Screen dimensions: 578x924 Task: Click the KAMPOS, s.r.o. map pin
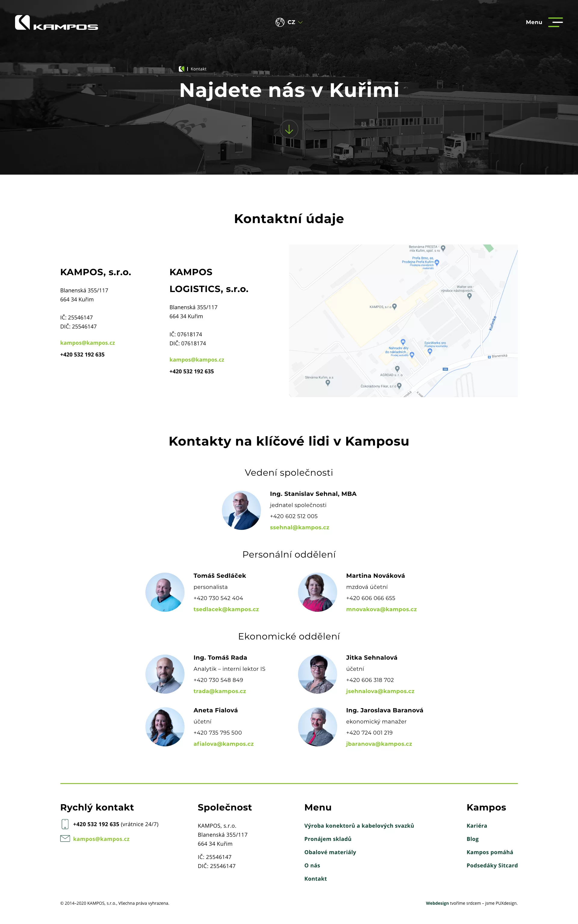click(x=394, y=306)
